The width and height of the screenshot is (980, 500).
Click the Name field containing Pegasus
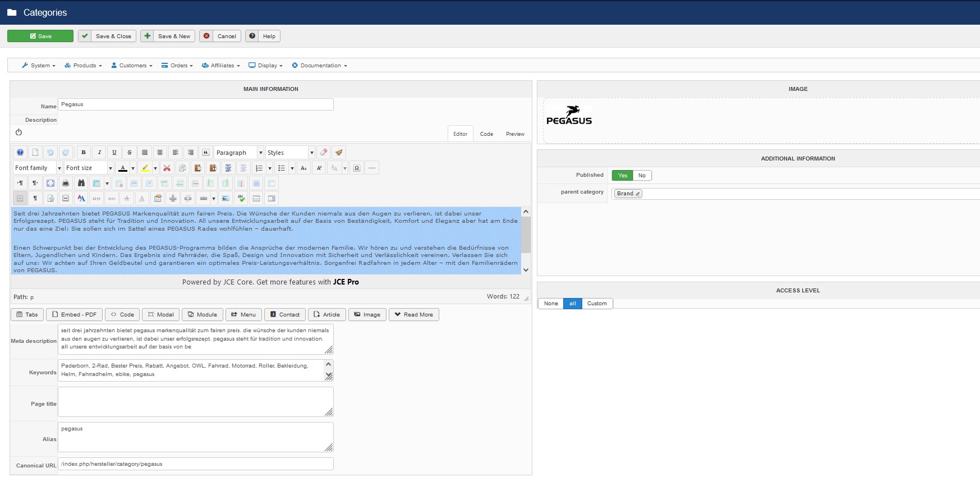pyautogui.click(x=196, y=104)
